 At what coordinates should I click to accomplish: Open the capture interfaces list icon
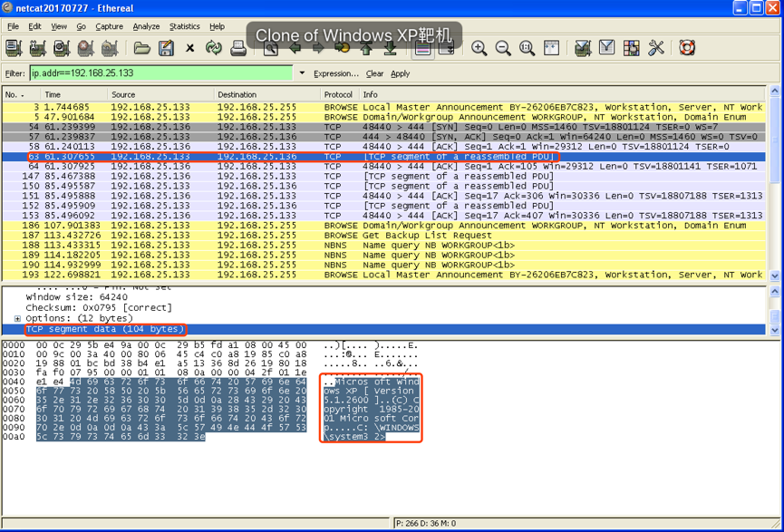coord(14,48)
